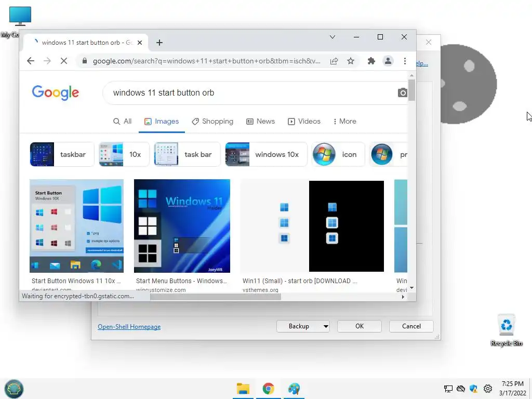532x399 pixels.
Task: Click the forward navigation arrow in Chrome
Action: click(47, 61)
